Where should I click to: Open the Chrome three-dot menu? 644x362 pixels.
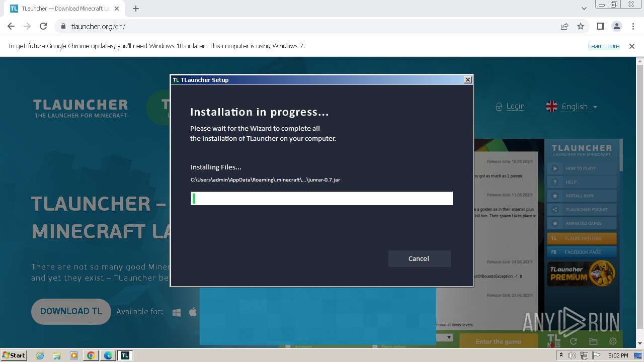633,26
